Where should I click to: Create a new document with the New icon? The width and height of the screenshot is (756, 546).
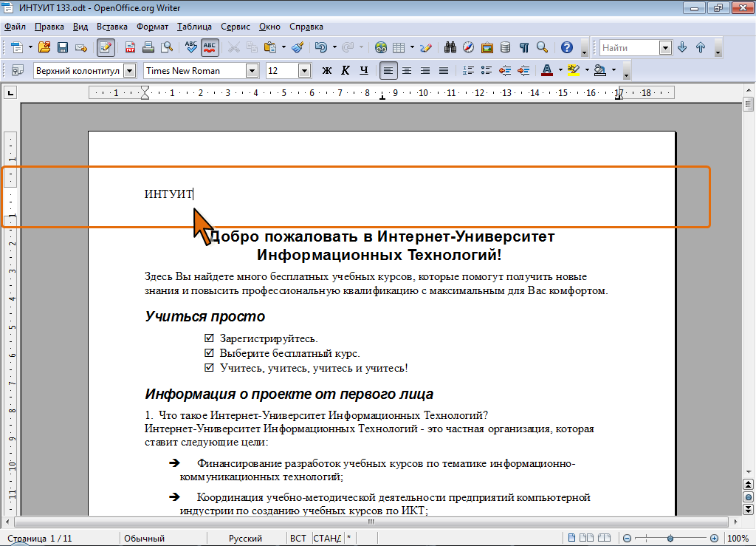pos(17,47)
